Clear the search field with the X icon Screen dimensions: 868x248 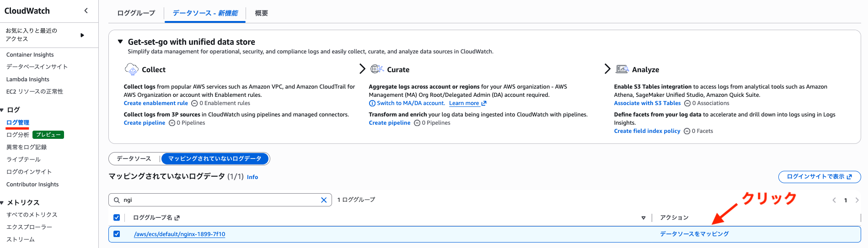pyautogui.click(x=324, y=200)
